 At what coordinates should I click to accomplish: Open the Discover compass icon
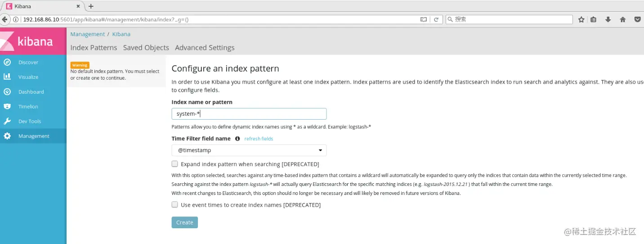[x=7, y=62]
